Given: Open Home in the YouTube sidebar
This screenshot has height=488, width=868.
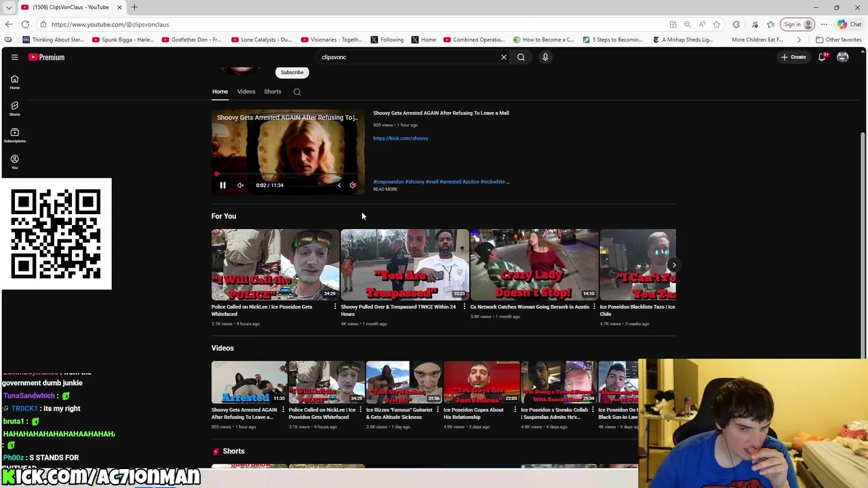Looking at the screenshot, I should pyautogui.click(x=14, y=82).
